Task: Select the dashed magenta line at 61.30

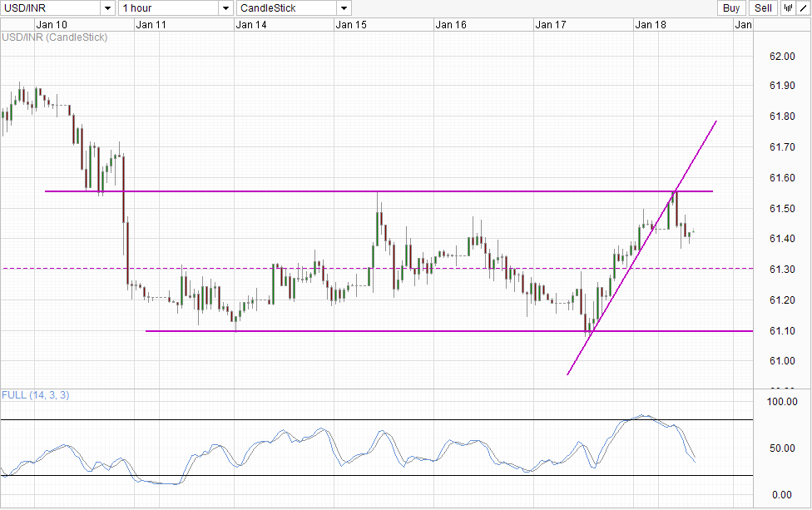Action: pos(377,268)
